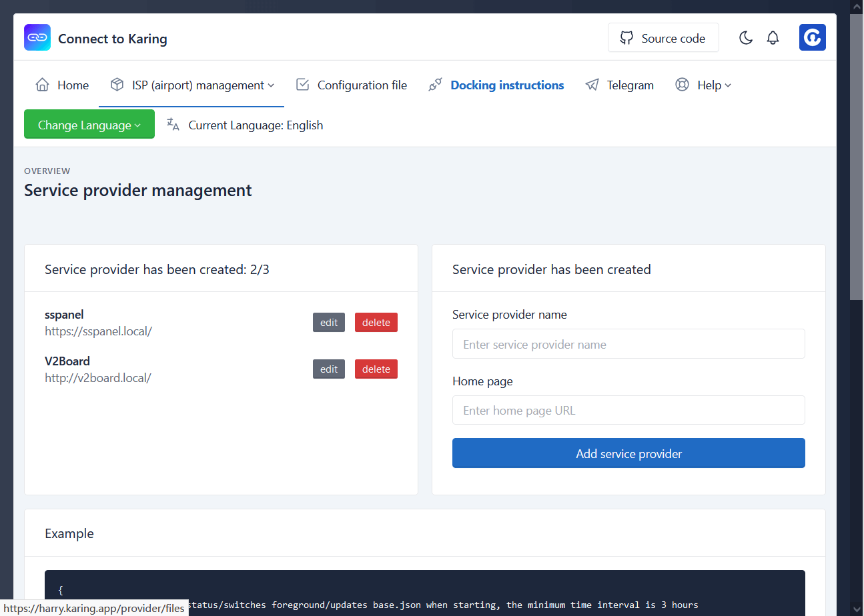Expand the Help menu
This screenshot has width=864, height=616.
click(x=714, y=85)
